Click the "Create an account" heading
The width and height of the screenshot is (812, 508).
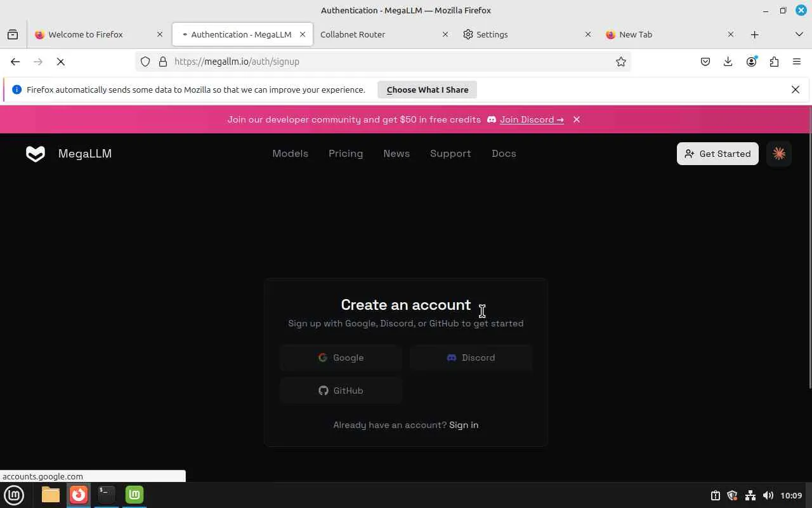pyautogui.click(x=406, y=305)
